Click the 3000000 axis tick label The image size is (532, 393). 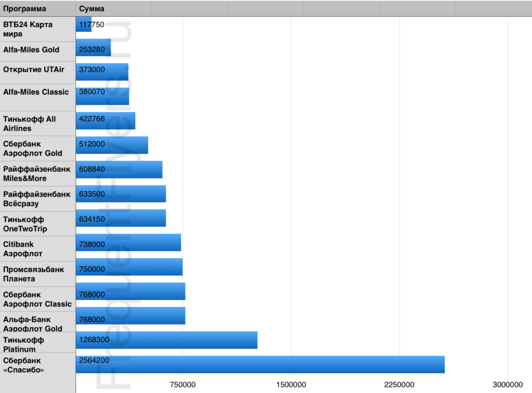pos(508,385)
